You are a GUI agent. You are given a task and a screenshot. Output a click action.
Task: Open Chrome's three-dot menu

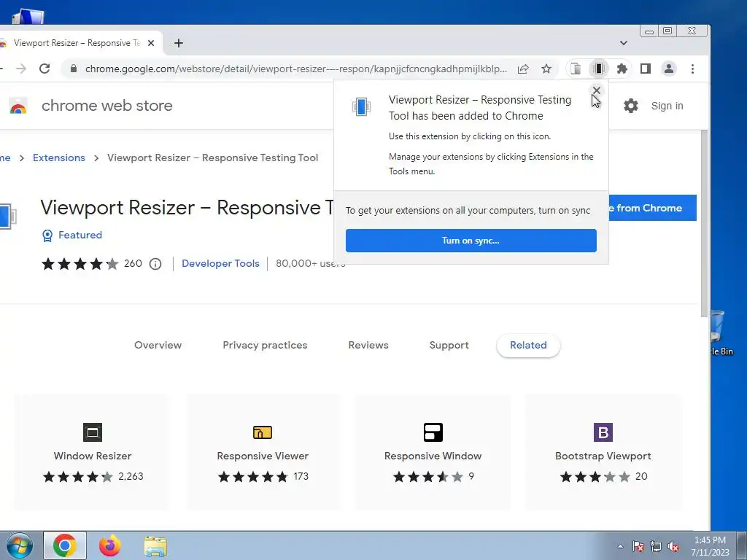pyautogui.click(x=693, y=69)
